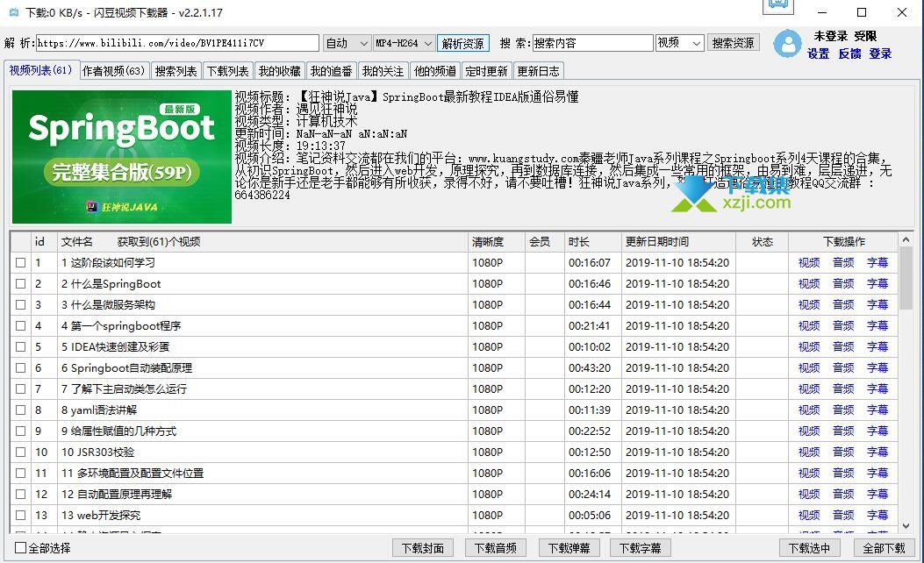Click the video list vertical scrollbar thumb
Viewport: 924px width, 563px height.
[x=906, y=279]
